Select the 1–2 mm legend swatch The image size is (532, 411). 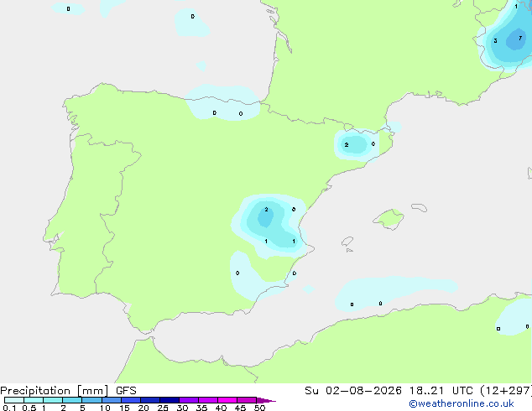pos(53,400)
